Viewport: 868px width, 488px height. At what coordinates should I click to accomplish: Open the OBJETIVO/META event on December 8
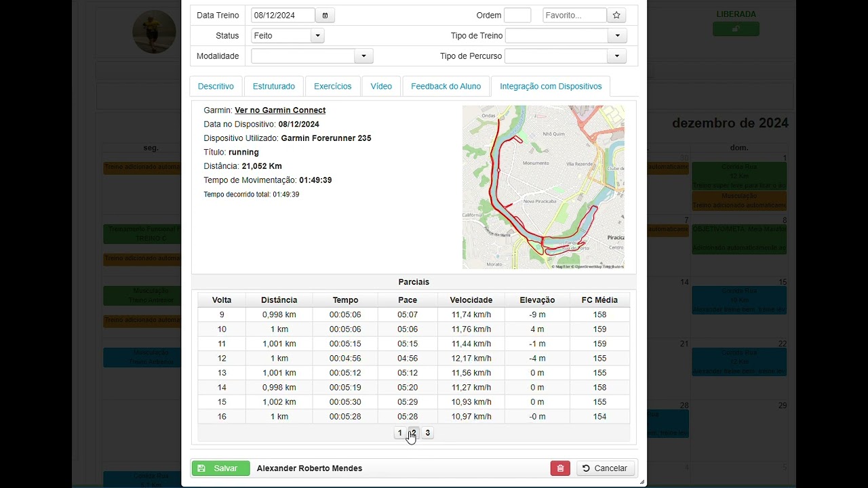click(x=739, y=239)
